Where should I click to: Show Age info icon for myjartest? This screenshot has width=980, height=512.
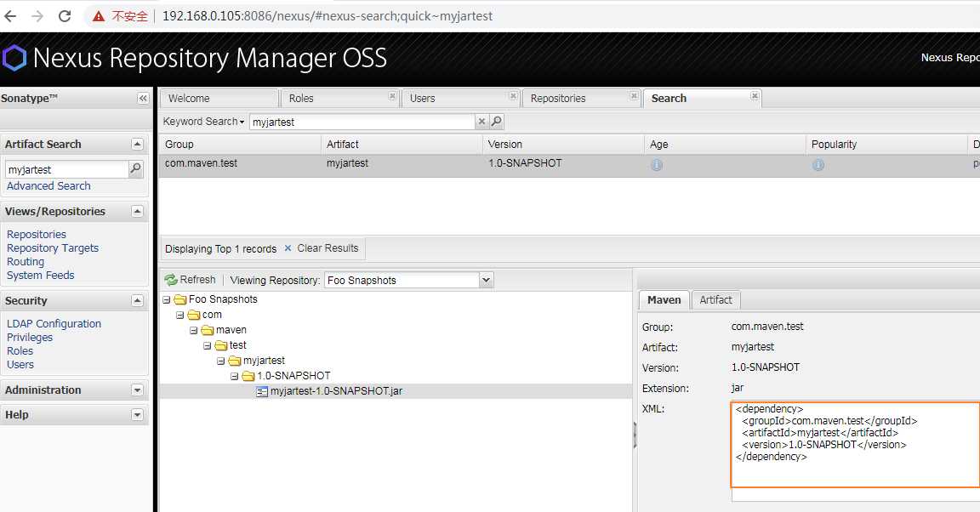pyautogui.click(x=656, y=165)
